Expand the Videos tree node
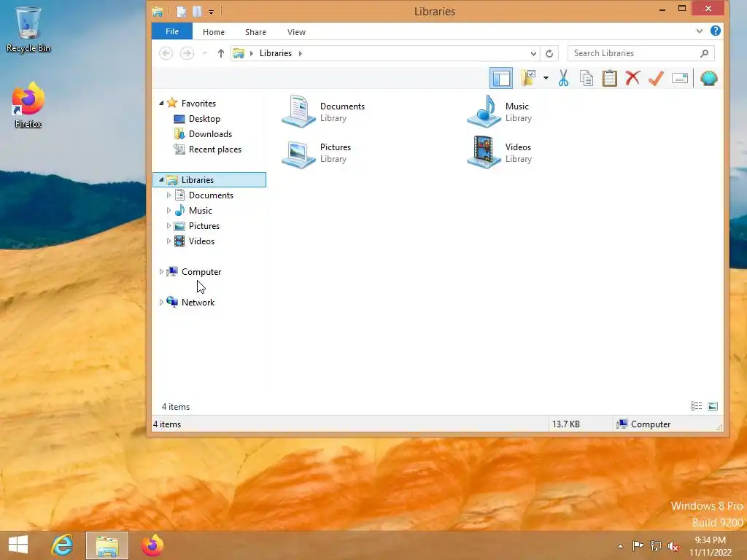 (x=169, y=241)
